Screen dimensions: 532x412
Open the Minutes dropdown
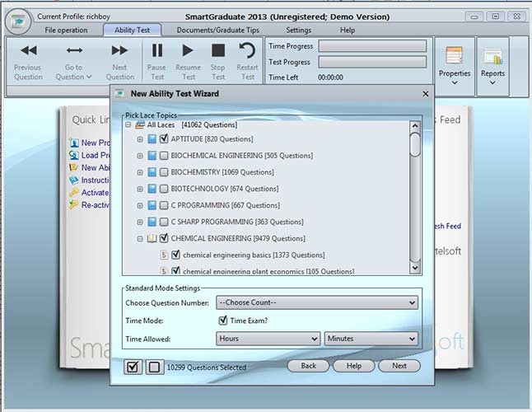point(371,339)
